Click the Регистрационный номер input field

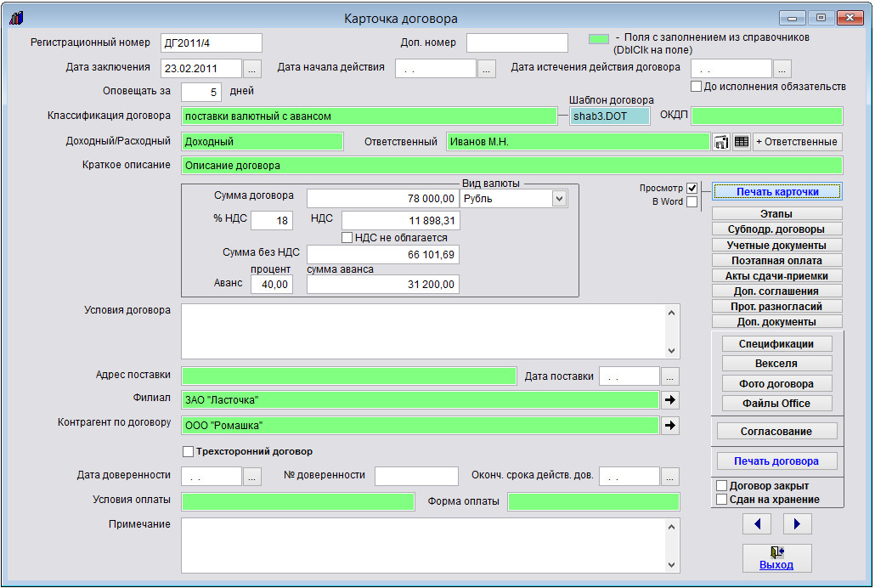point(210,43)
